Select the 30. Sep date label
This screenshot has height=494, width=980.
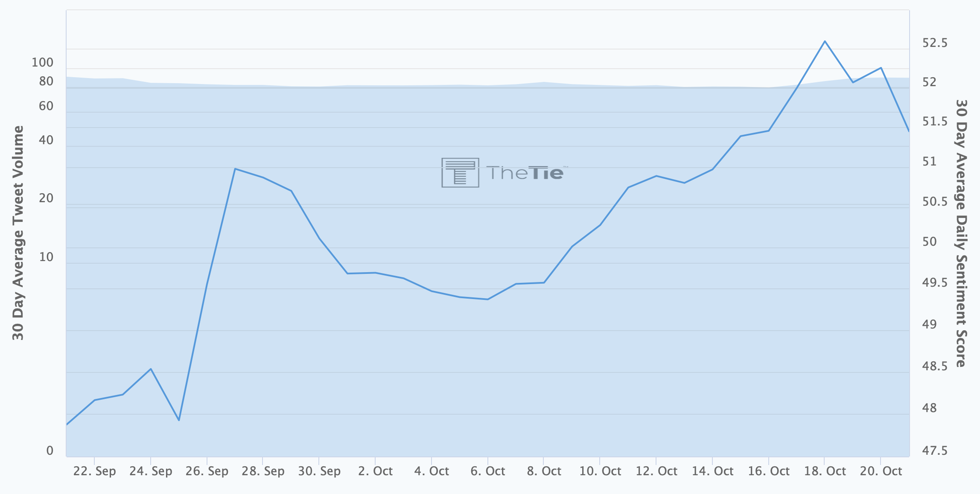(x=319, y=471)
